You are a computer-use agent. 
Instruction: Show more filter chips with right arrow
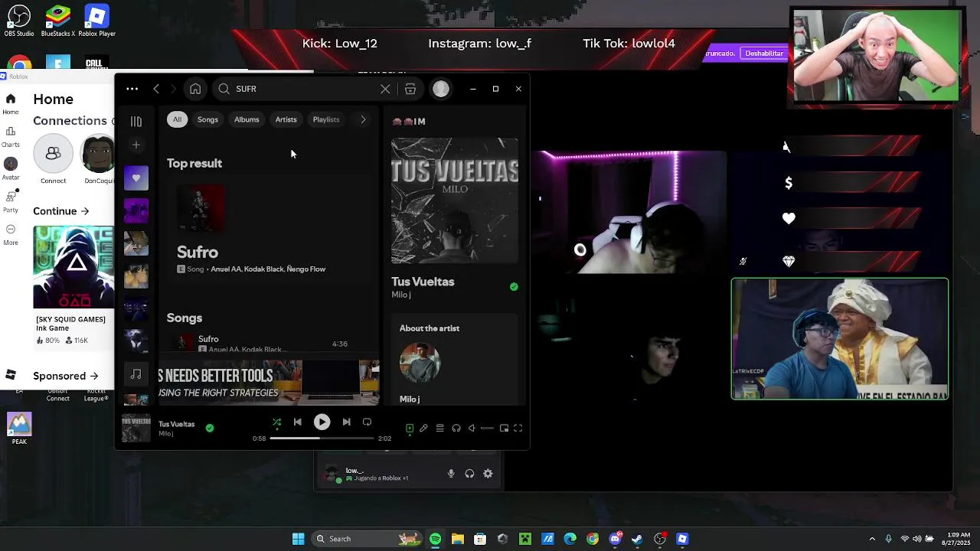click(x=363, y=119)
